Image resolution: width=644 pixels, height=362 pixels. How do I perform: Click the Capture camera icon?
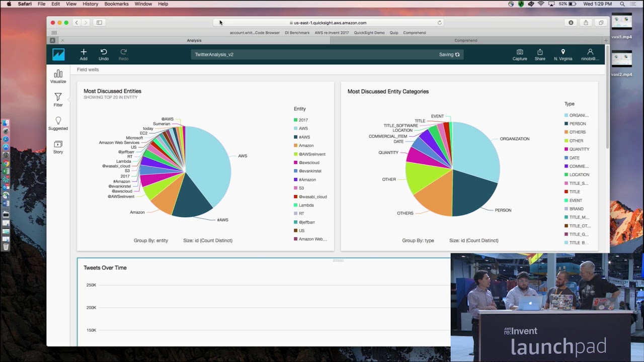520,52
